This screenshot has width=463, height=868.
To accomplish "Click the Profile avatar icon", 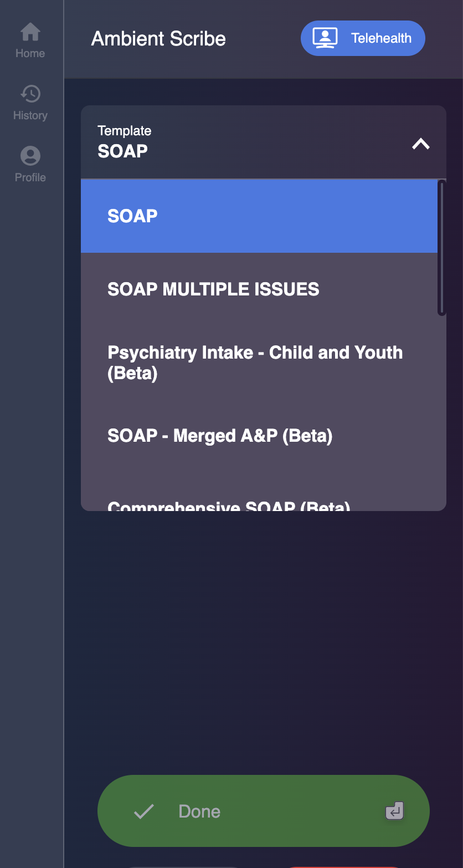I will [30, 156].
